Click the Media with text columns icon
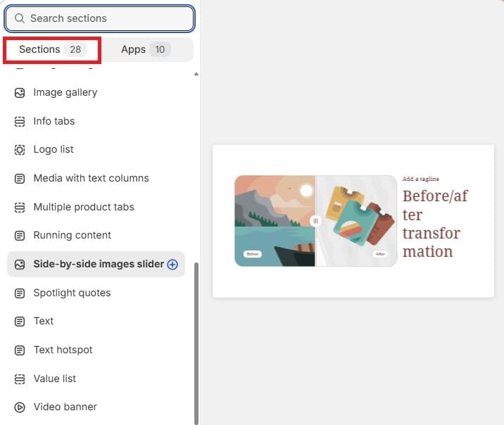This screenshot has height=425, width=504. click(20, 178)
